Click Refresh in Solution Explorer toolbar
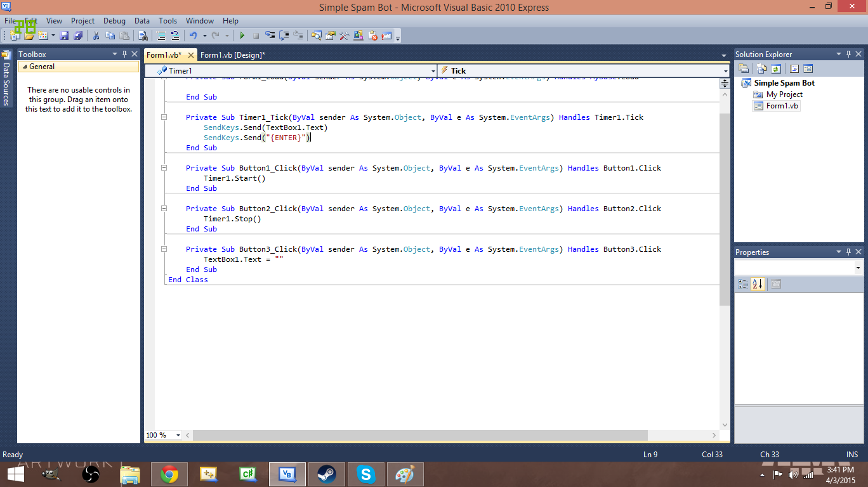Image resolution: width=868 pixels, height=487 pixels. click(x=775, y=68)
